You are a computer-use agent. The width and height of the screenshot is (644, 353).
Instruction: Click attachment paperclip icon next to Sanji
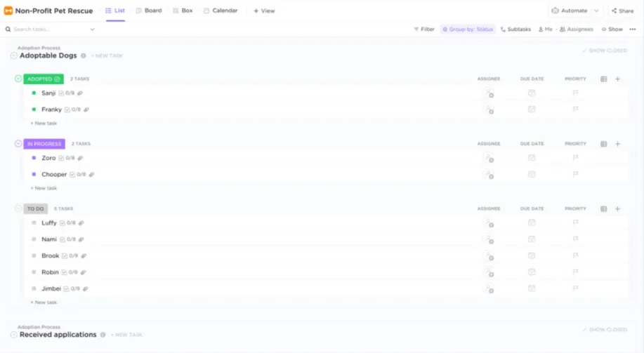[80, 93]
